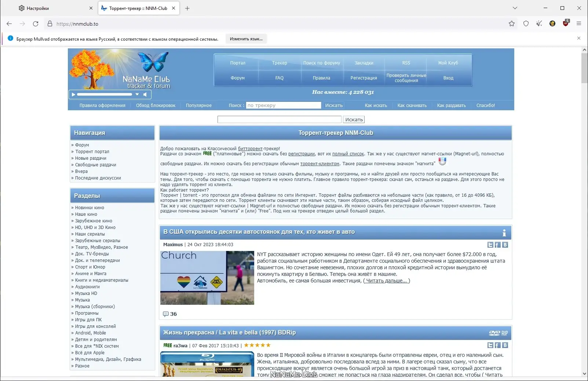
Task: Click Искать button below the header
Action: (354, 119)
